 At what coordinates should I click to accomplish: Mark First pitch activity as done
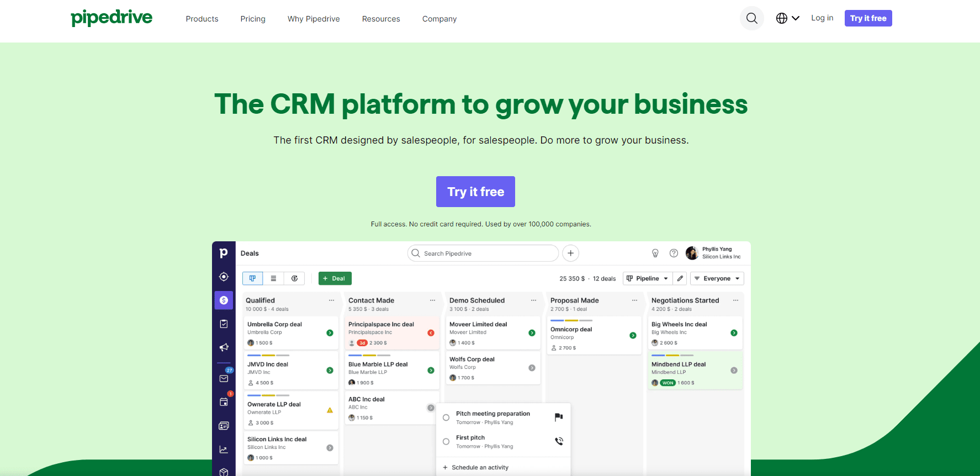pyautogui.click(x=446, y=442)
